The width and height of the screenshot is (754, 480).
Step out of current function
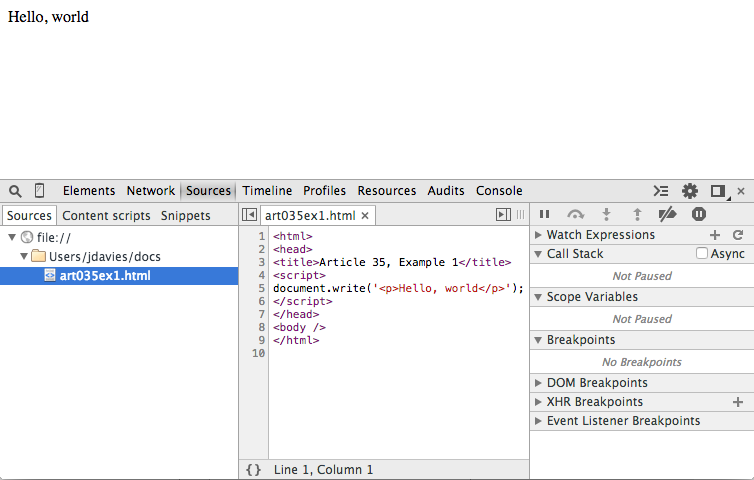coord(637,214)
